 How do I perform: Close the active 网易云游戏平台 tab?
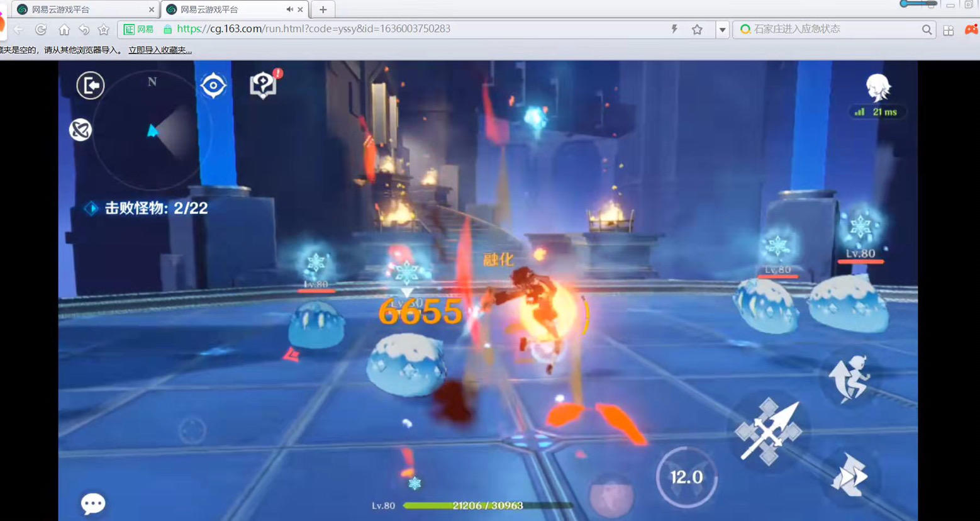[300, 9]
